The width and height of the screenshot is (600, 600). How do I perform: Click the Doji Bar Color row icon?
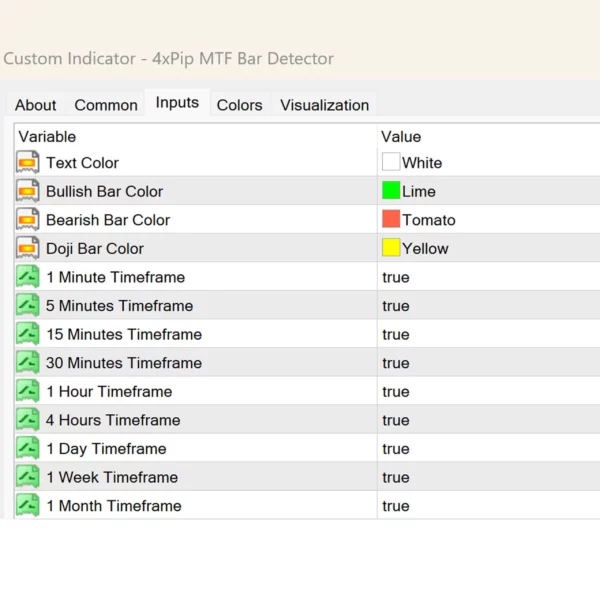click(28, 248)
